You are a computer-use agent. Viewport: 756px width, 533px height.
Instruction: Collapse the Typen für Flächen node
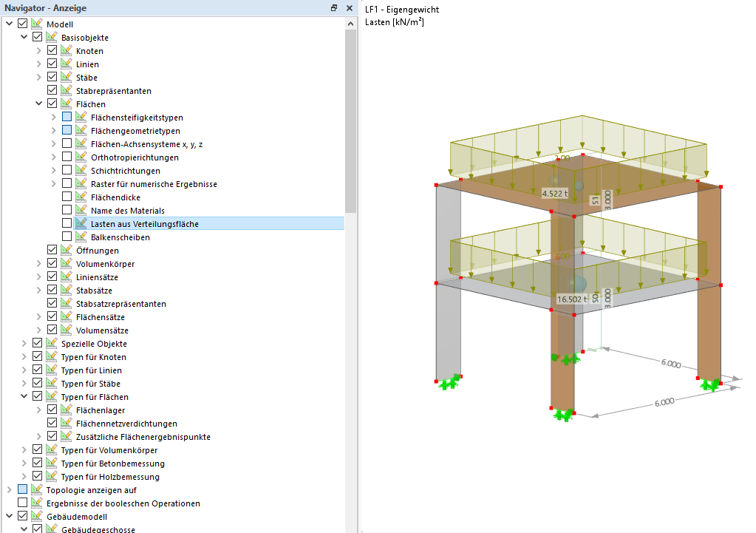click(x=24, y=396)
